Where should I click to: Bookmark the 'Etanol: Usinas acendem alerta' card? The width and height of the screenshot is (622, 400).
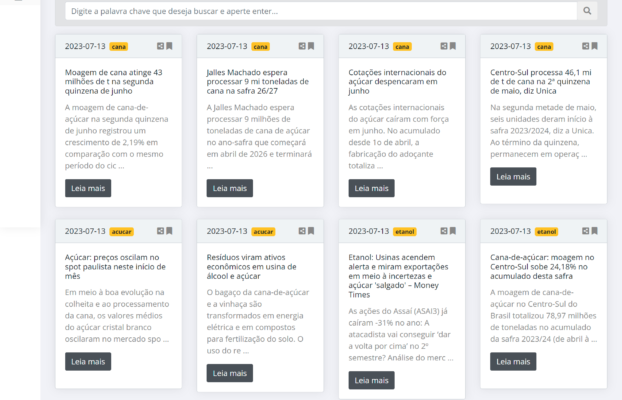(453, 231)
